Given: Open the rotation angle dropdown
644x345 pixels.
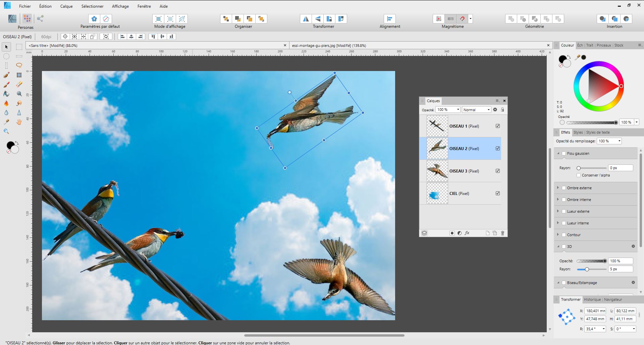Looking at the screenshot, I should [x=604, y=329].
